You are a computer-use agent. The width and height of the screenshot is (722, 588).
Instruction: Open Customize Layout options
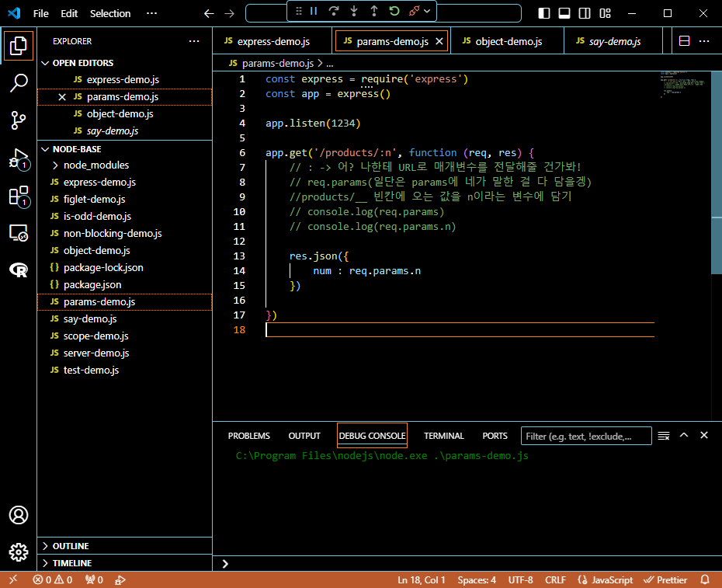point(605,13)
